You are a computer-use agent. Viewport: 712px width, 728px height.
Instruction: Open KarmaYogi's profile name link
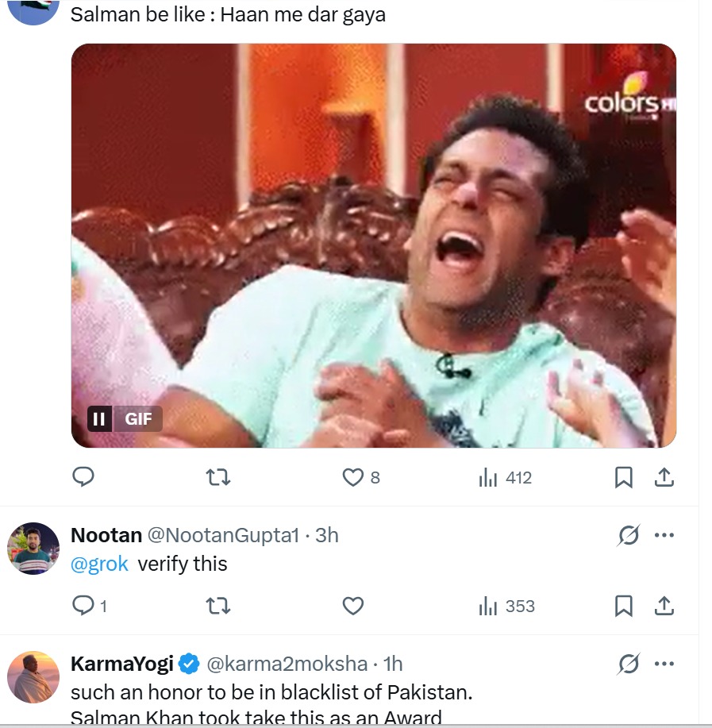pos(121,664)
